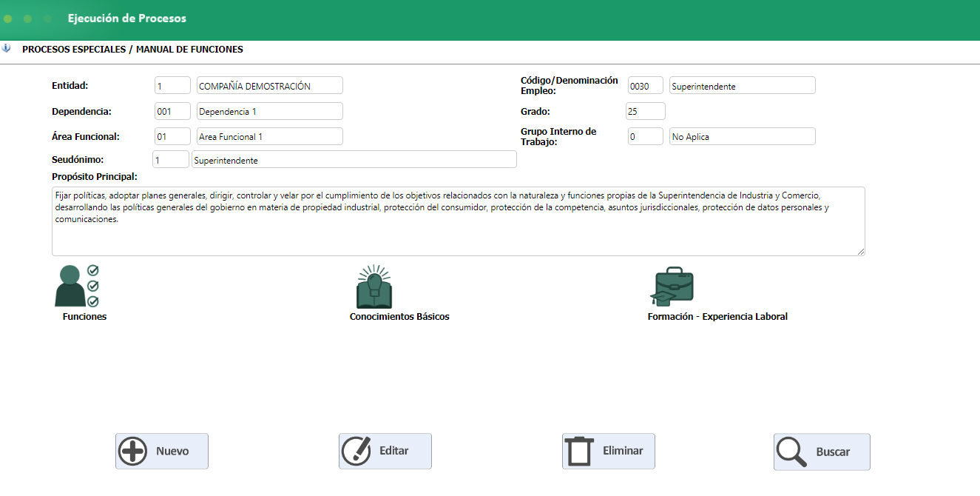Screen dimensions: 980x496
Task: Click the Código/Denominación Empleo: label
Action: (x=570, y=85)
